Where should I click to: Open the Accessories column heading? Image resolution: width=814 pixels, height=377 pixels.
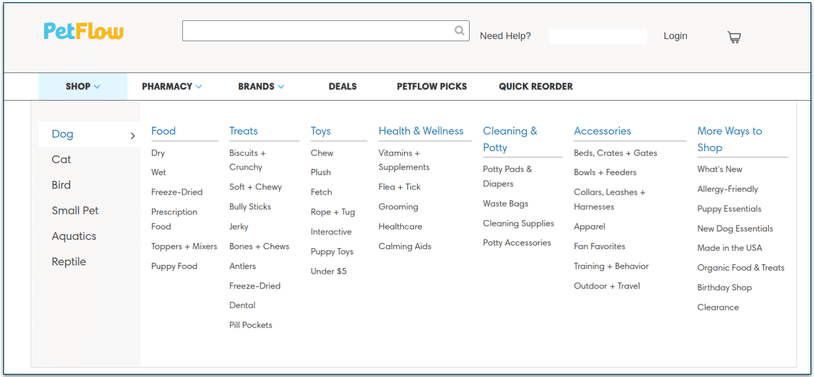coord(602,131)
